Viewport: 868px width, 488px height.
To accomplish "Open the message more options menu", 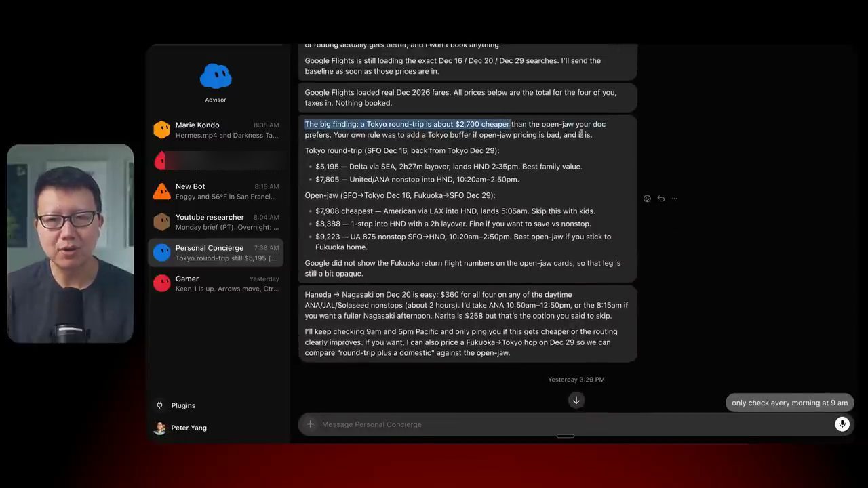I will point(675,199).
